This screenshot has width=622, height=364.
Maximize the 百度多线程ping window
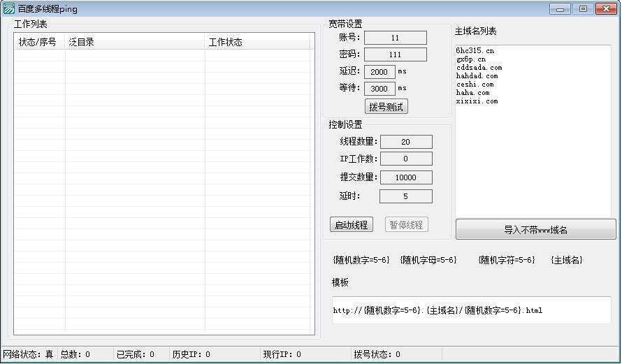(583, 8)
